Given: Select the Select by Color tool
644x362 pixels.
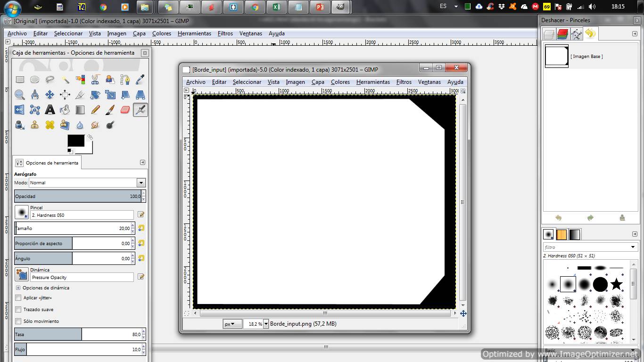Looking at the screenshot, I should [x=80, y=80].
